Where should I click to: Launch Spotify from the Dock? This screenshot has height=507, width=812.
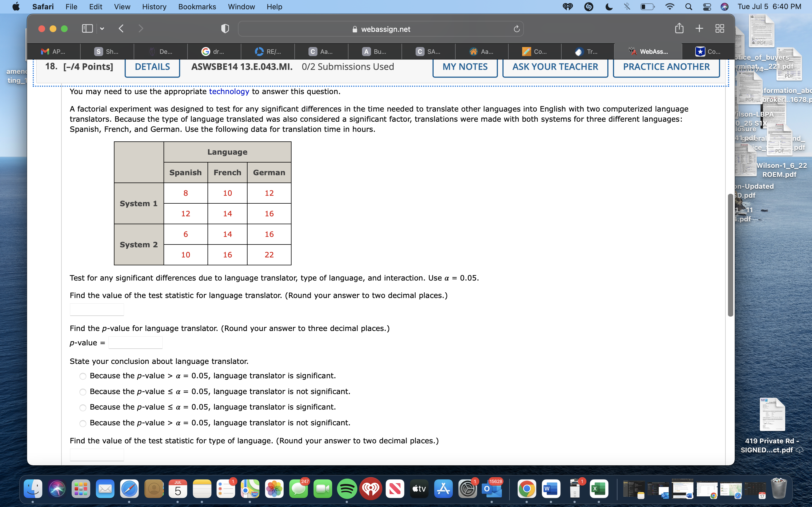click(x=347, y=489)
